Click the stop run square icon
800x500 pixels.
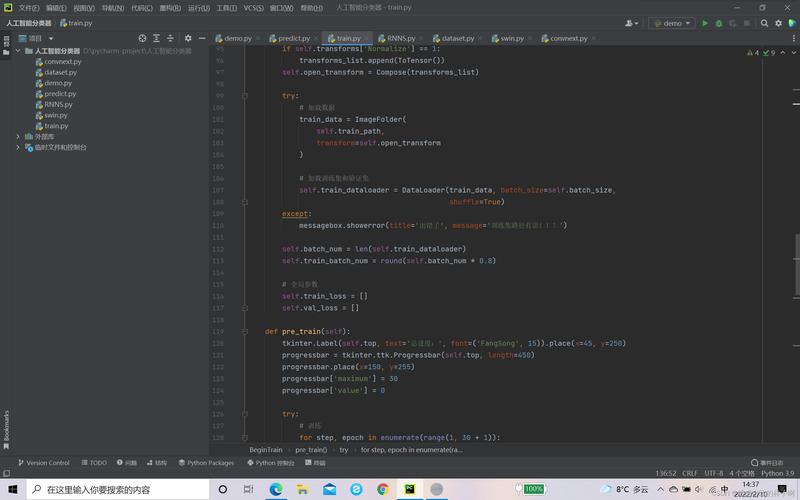tap(746, 23)
